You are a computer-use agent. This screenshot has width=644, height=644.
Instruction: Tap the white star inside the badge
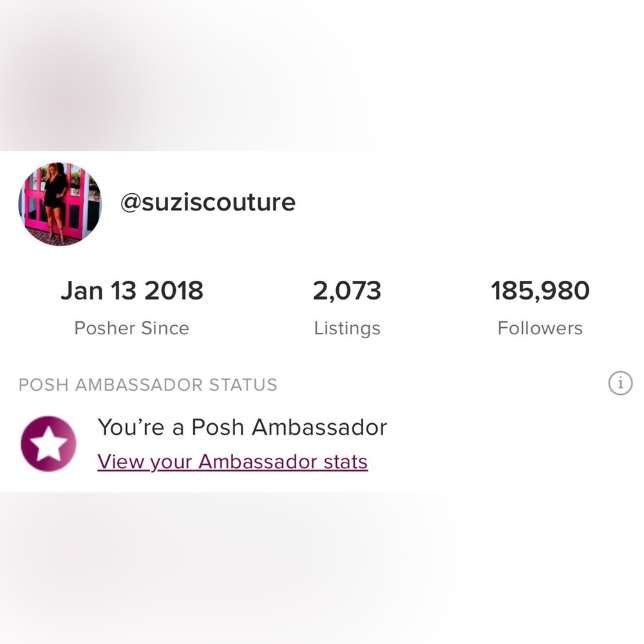click(49, 444)
